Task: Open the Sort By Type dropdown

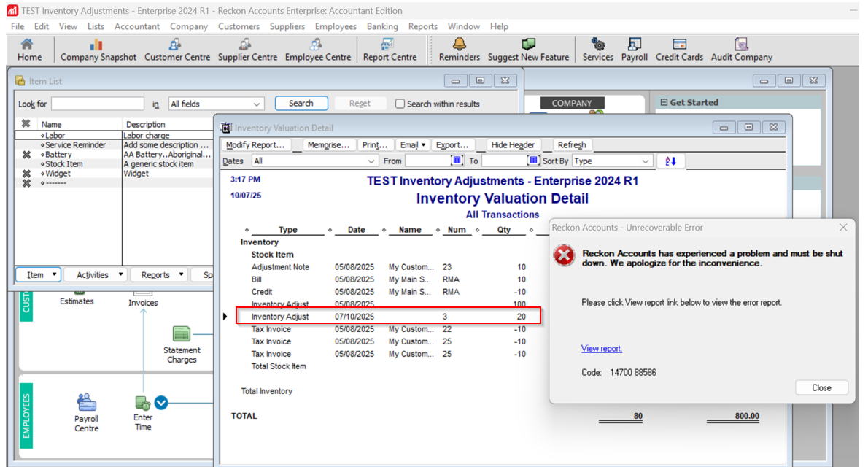Action: pos(612,161)
